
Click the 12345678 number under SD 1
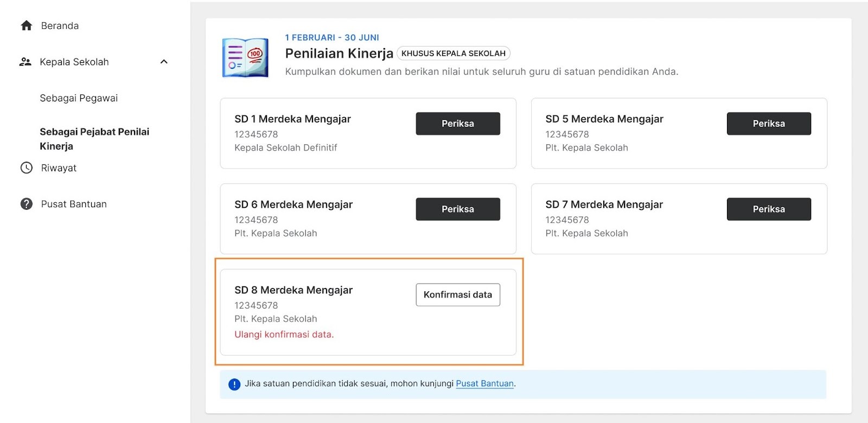256,134
